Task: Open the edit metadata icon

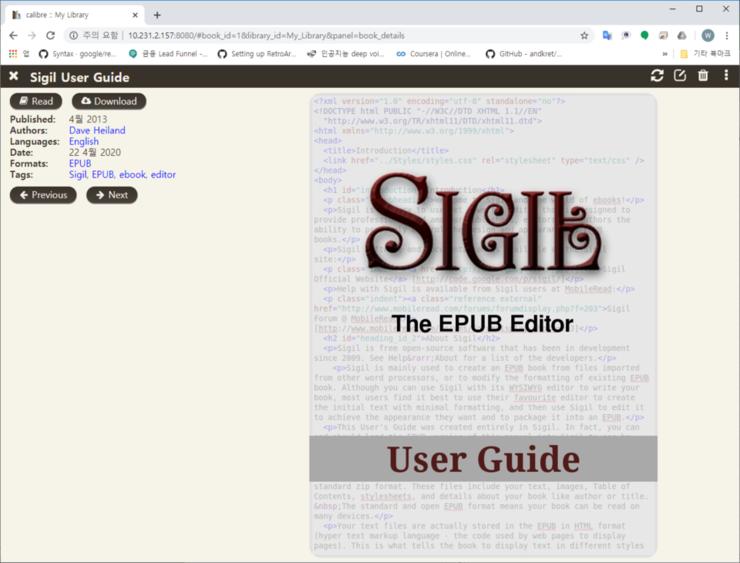Action: tap(680, 76)
